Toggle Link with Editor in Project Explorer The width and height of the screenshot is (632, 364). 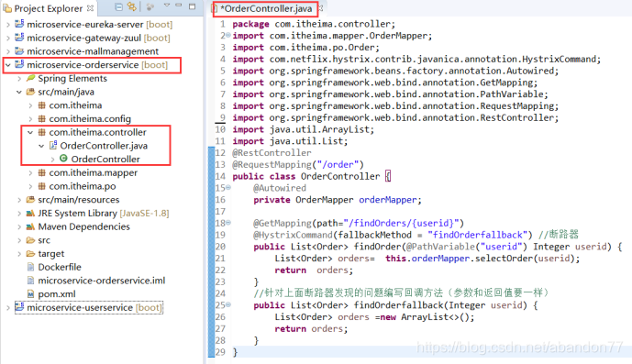(132, 6)
